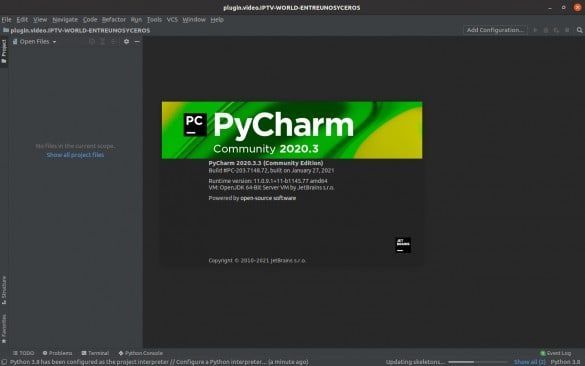Open the Window menu
The height and width of the screenshot is (366, 585).
pyautogui.click(x=194, y=19)
